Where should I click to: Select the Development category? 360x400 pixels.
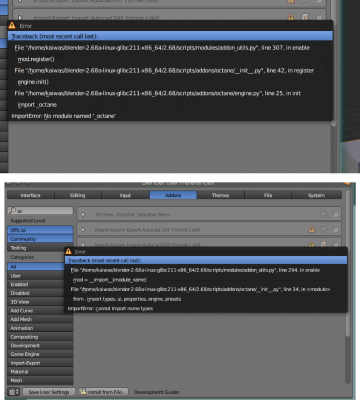(40, 345)
